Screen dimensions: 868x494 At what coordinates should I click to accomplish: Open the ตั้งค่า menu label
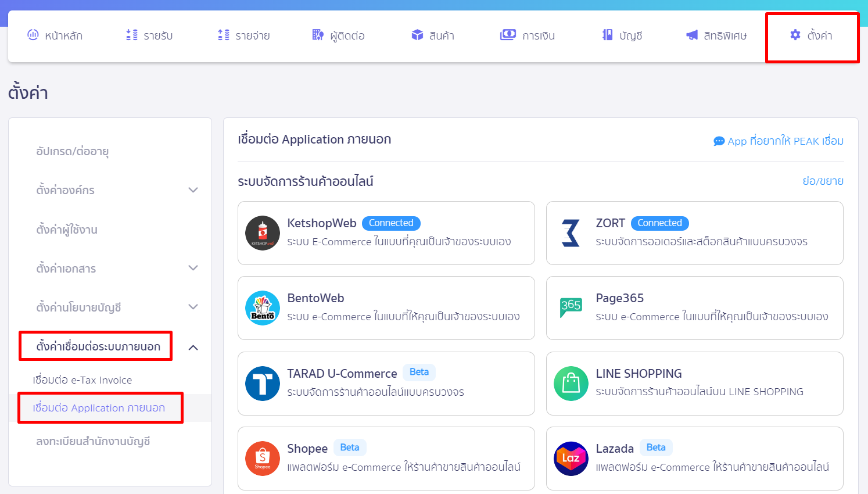click(x=820, y=35)
